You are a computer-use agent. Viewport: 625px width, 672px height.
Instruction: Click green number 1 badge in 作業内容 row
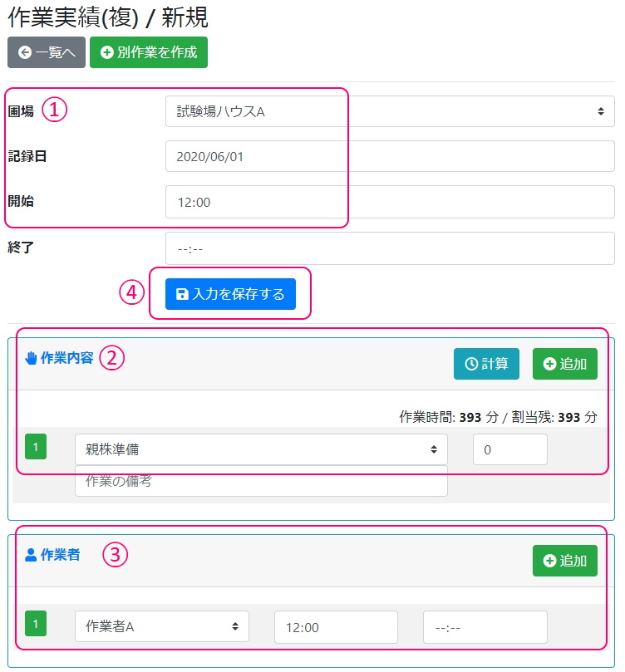tap(36, 447)
